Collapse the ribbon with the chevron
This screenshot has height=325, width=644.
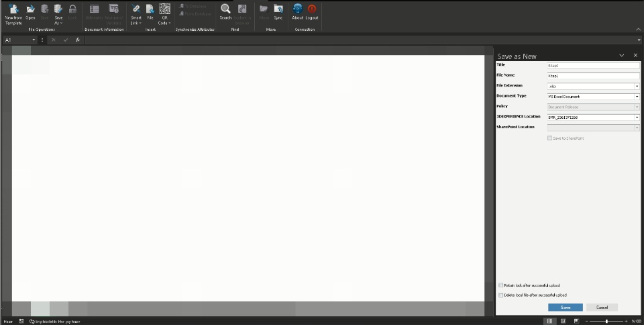click(x=638, y=30)
